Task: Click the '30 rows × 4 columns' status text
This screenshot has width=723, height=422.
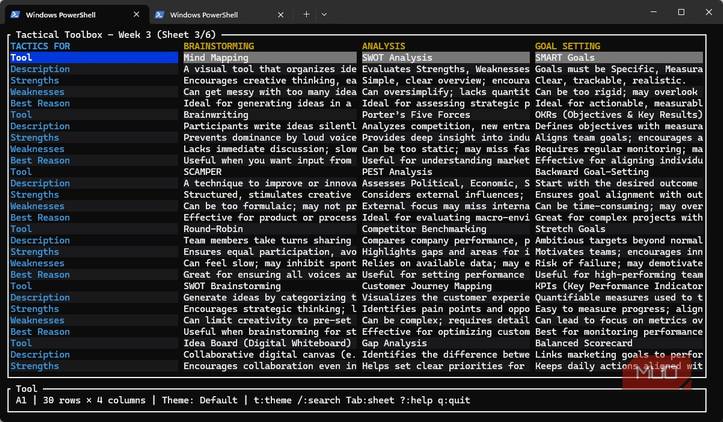Action: tap(94, 400)
